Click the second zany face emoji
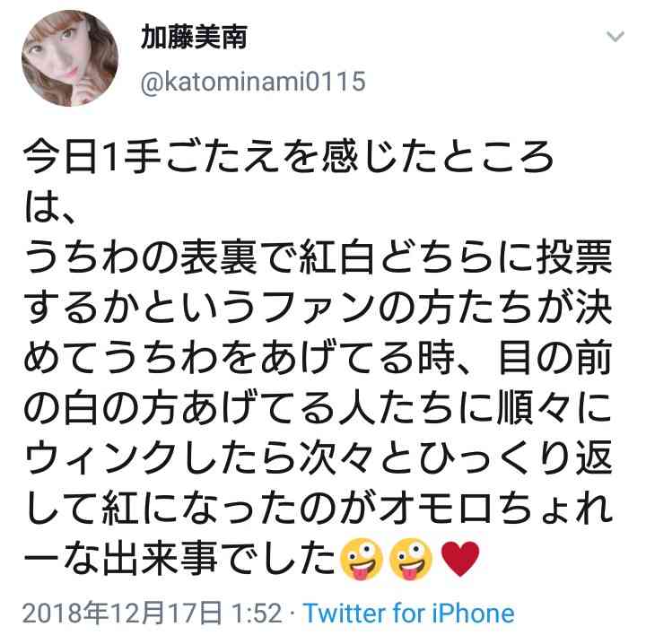646x644 pixels. (411, 560)
